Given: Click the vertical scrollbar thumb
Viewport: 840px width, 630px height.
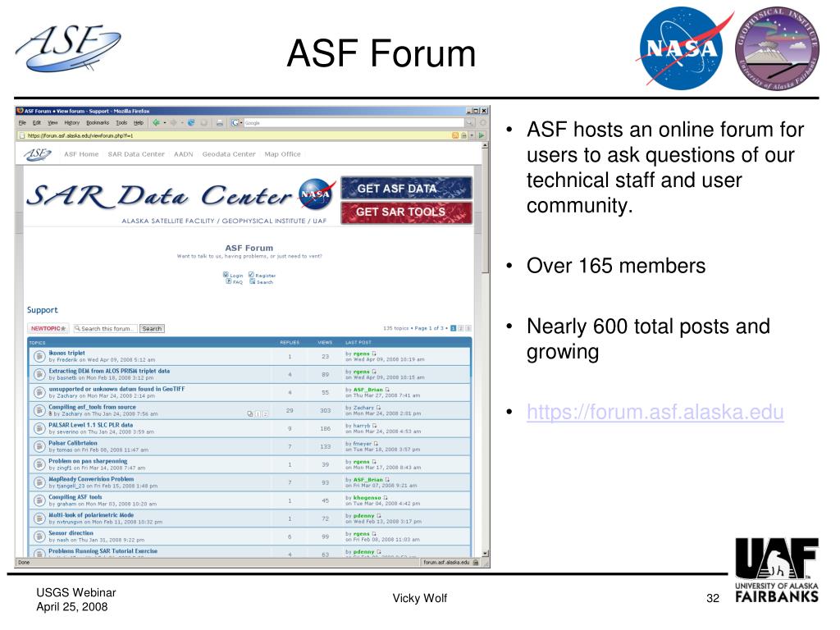Looking at the screenshot, I should 485,212.
